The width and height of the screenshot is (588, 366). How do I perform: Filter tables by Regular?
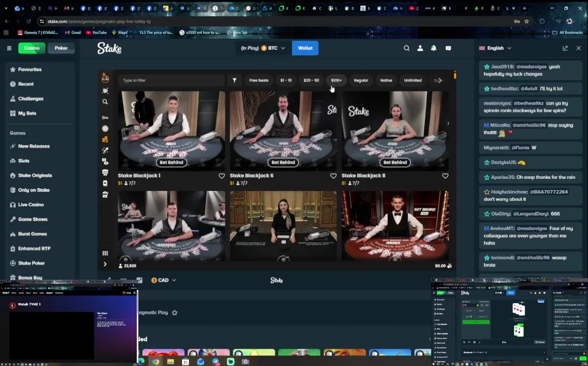pos(361,80)
